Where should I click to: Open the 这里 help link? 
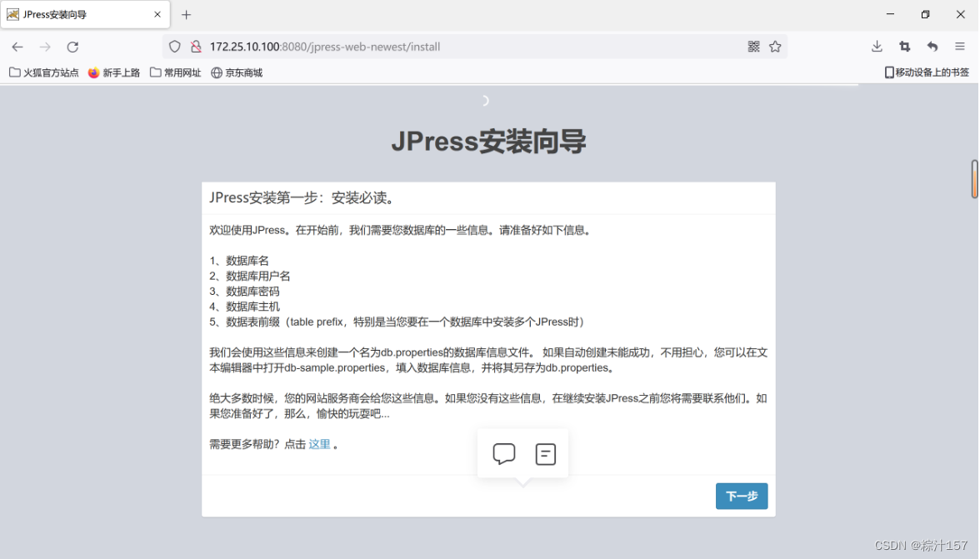[319, 444]
